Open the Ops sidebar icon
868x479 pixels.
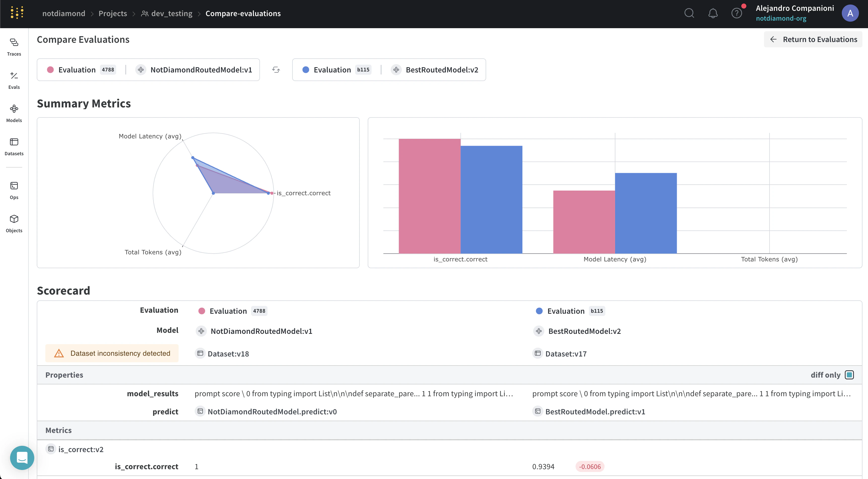[x=14, y=190]
